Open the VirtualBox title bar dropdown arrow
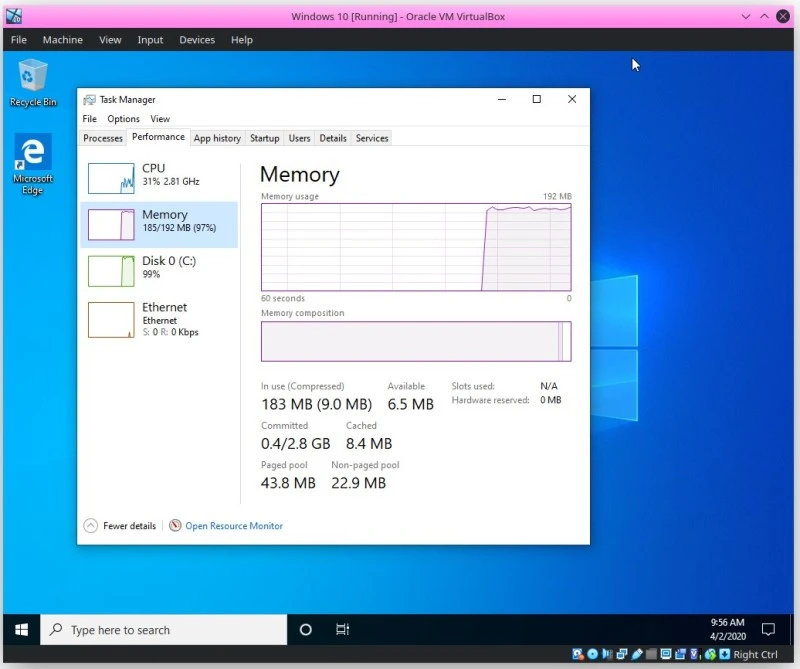The image size is (800, 669). (745, 16)
